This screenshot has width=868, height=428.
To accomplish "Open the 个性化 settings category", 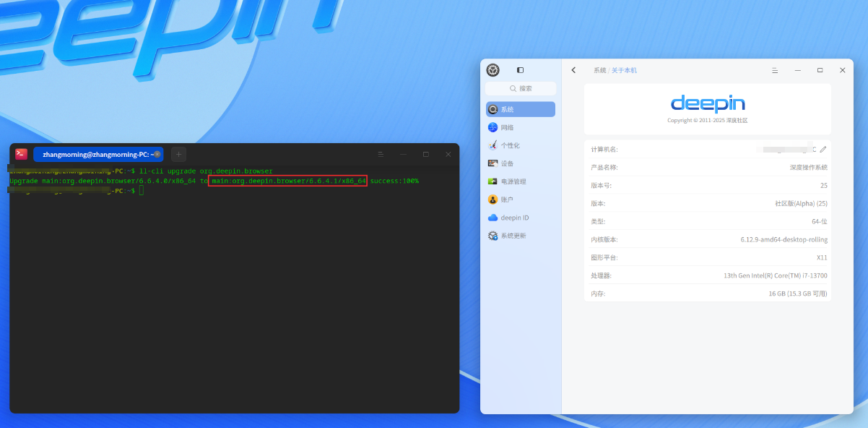I will (521, 145).
